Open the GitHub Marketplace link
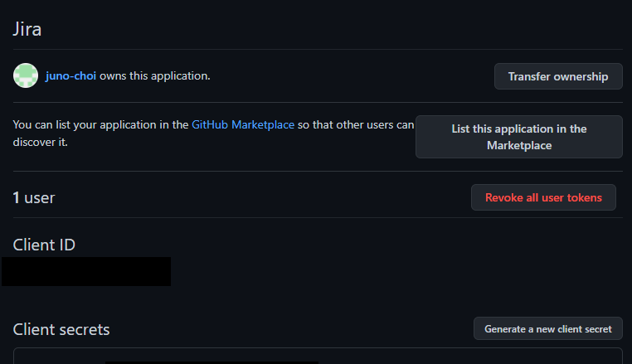This screenshot has width=632, height=364. click(x=243, y=124)
